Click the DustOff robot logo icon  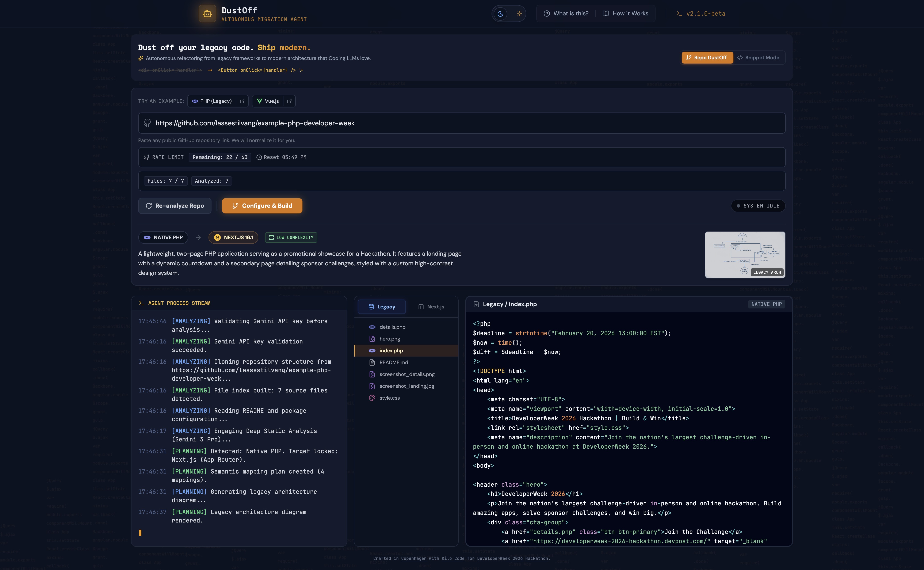coord(207,14)
